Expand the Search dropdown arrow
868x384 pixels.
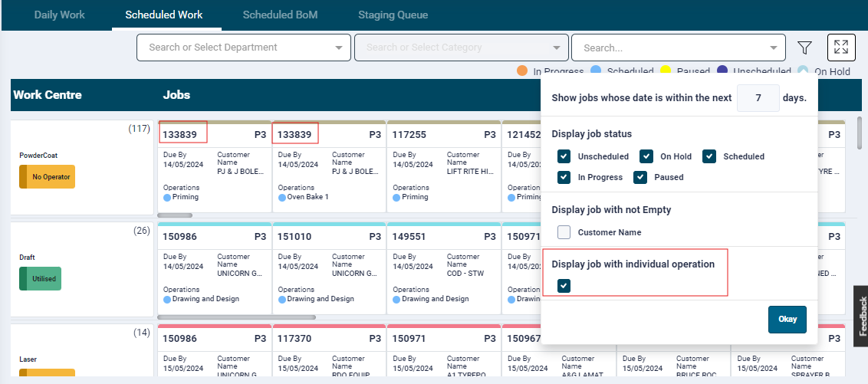(x=773, y=48)
